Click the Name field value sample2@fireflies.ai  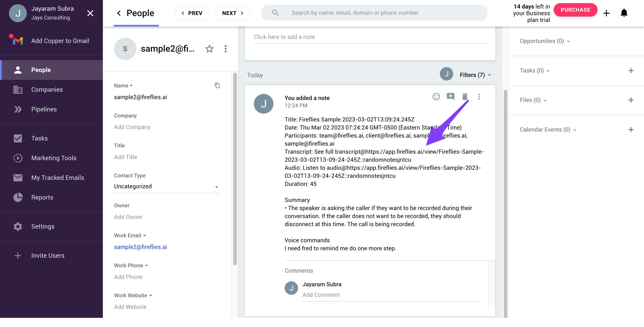140,97
